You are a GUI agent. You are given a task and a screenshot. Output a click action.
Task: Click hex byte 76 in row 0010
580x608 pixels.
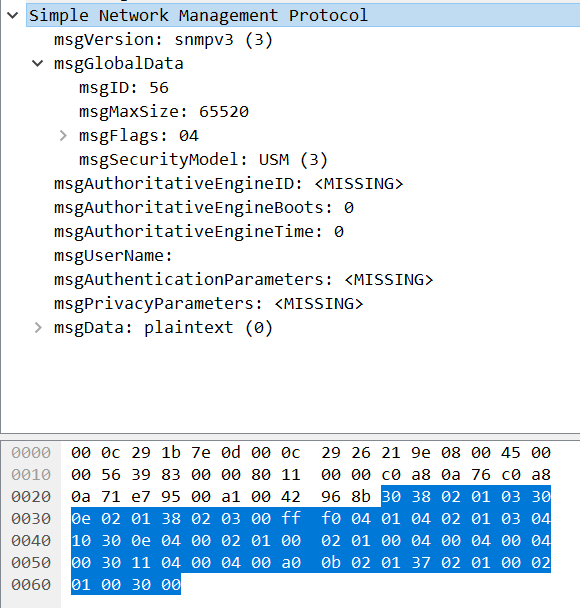[481, 475]
